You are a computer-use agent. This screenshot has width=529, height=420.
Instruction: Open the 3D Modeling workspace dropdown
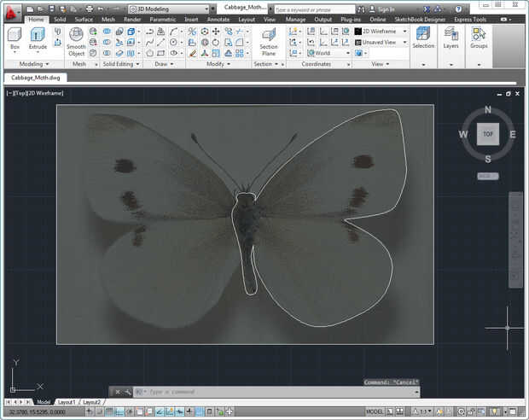click(166, 9)
